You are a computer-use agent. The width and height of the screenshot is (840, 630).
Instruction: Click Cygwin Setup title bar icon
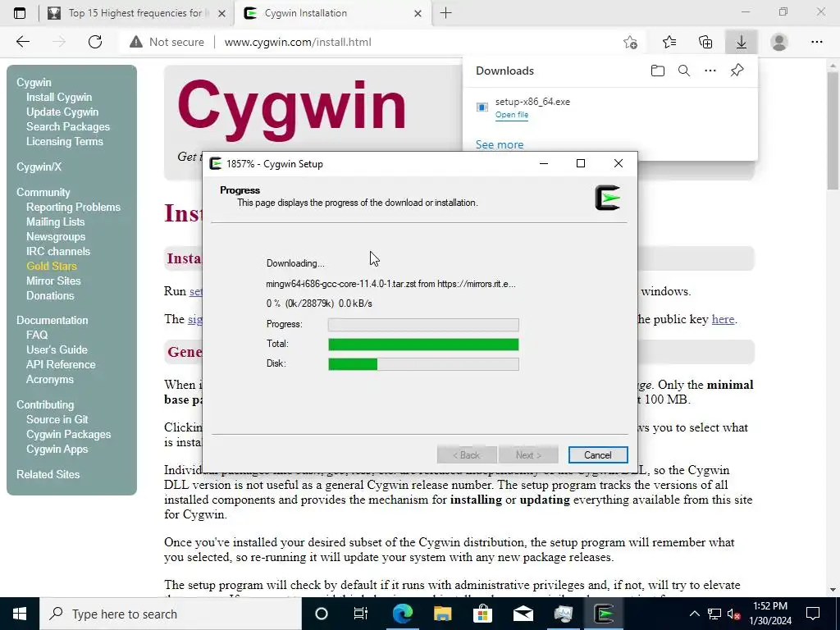(216, 163)
